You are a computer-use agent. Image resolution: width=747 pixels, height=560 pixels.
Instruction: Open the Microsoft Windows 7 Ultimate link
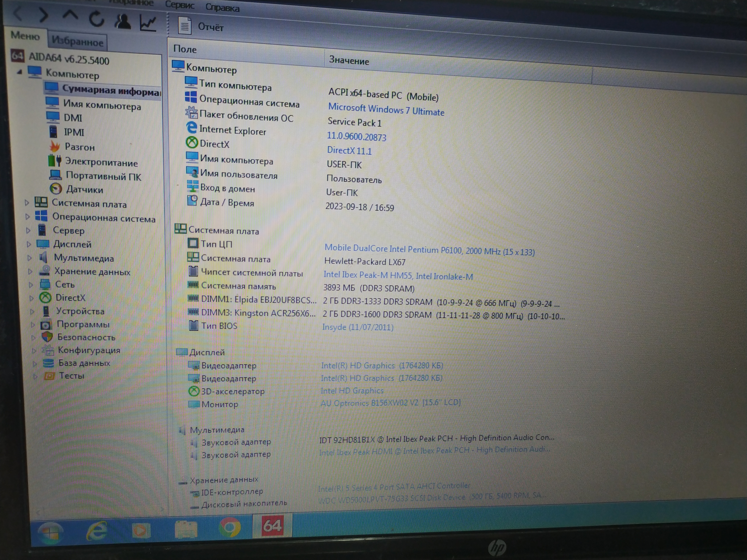pyautogui.click(x=386, y=110)
